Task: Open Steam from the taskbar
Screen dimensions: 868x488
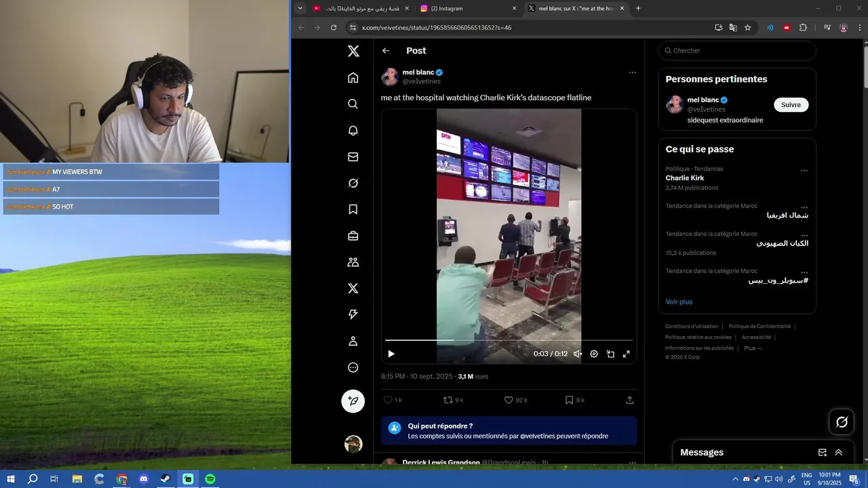Action: (165, 479)
